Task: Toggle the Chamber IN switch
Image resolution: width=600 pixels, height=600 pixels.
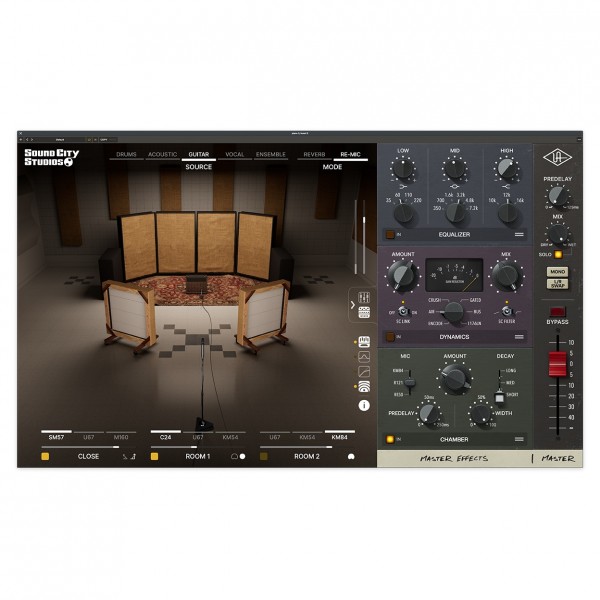Action: point(390,439)
